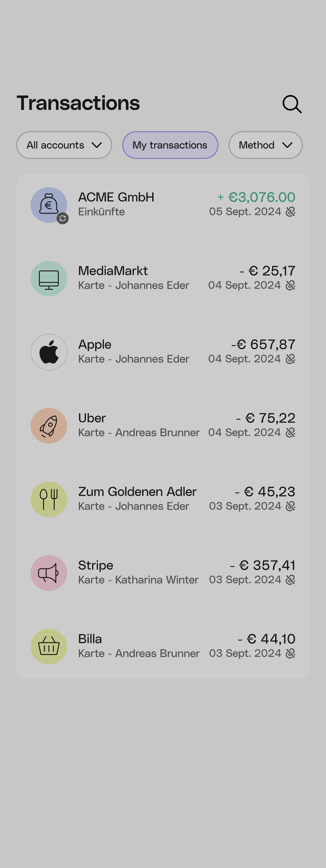Click the recurring sync badge on ACME GmbH
Image resolution: width=326 pixels, height=868 pixels.
click(62, 218)
